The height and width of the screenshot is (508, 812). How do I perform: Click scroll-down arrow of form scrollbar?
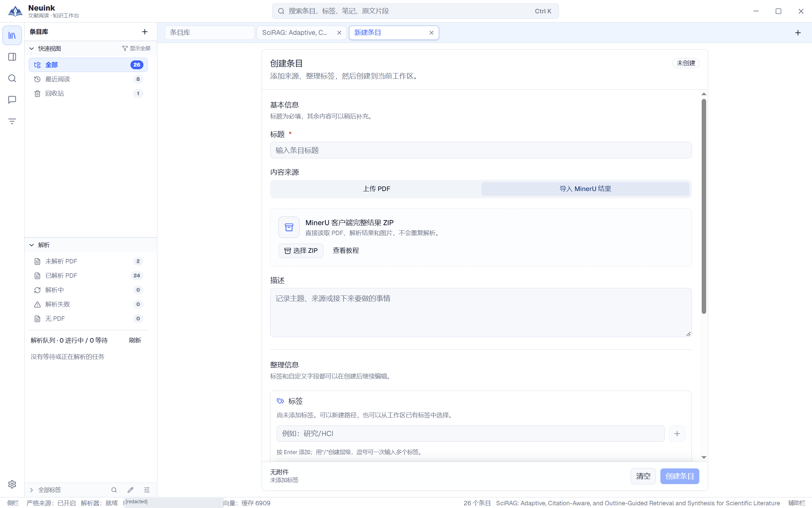coord(704,457)
